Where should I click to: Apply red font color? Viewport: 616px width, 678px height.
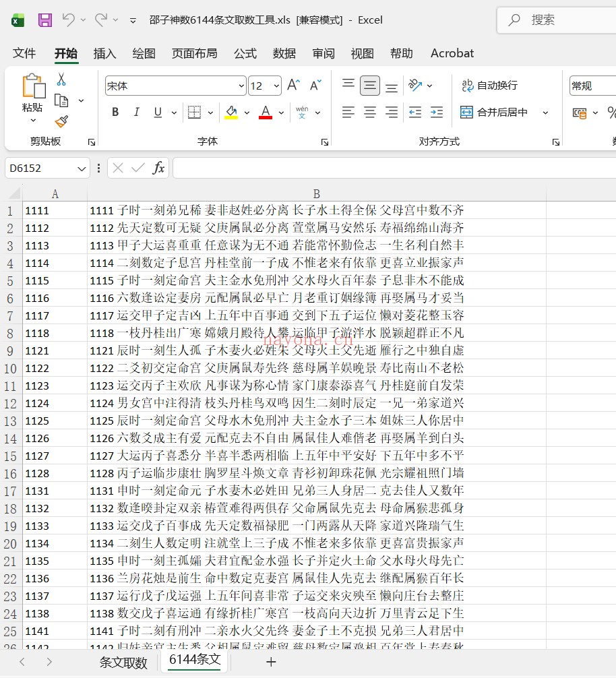click(266, 113)
